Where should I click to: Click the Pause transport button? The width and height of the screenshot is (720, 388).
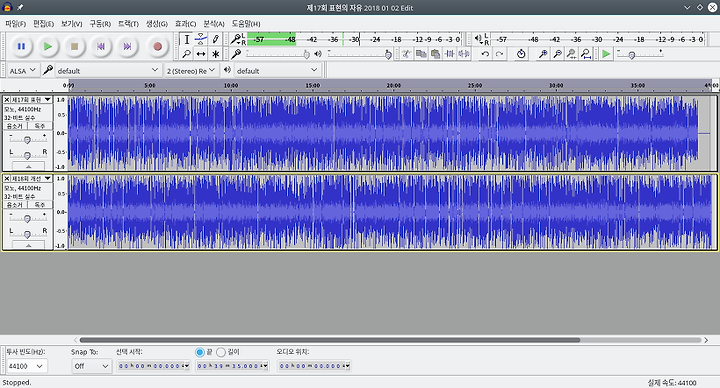(x=21, y=46)
